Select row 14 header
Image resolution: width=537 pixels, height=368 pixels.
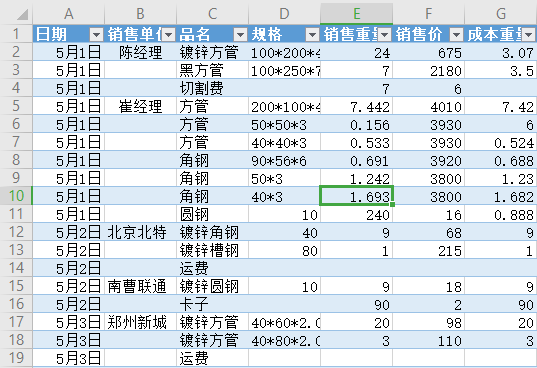pos(16,268)
